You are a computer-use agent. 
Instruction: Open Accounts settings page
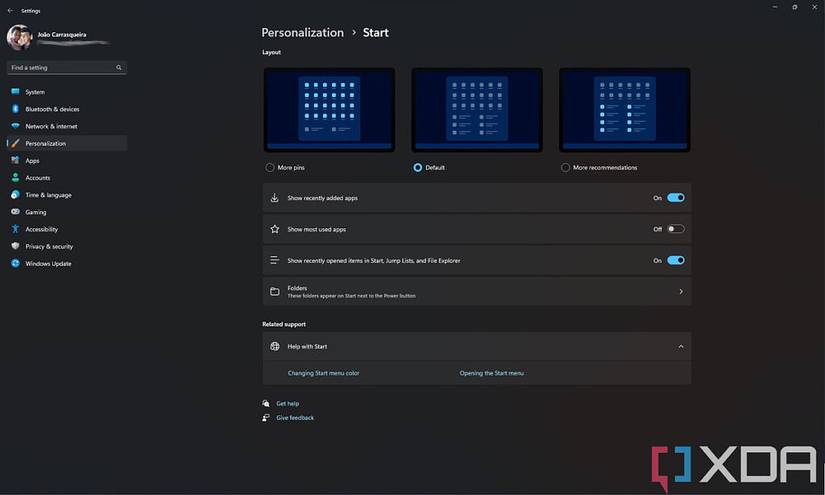[67, 178]
